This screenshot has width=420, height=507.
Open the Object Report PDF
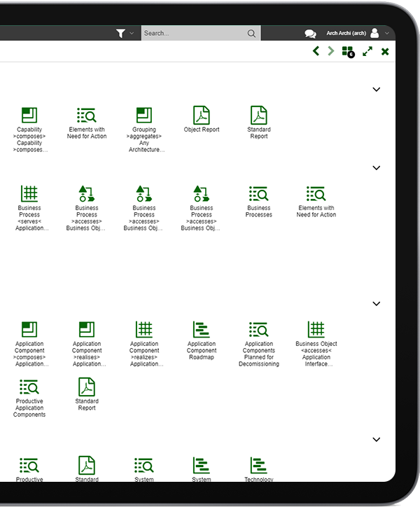pyautogui.click(x=202, y=119)
